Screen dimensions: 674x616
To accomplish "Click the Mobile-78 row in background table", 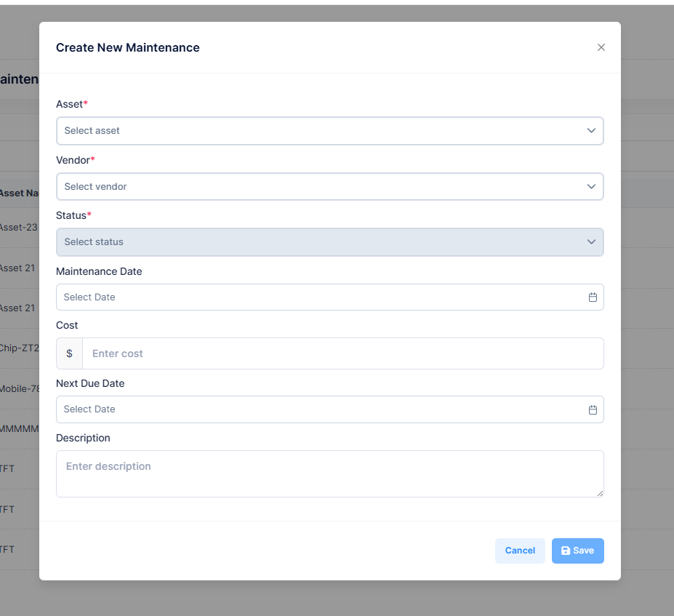I will (20, 388).
